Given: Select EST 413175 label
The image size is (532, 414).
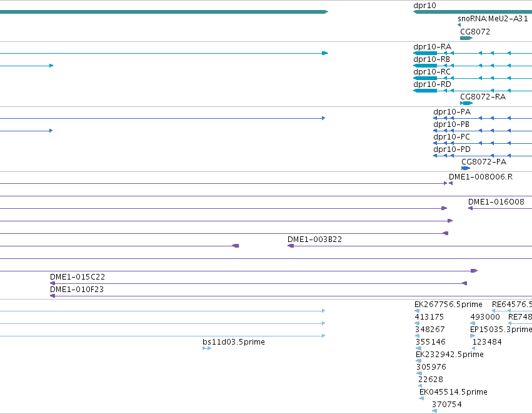Looking at the screenshot, I should click(429, 317).
